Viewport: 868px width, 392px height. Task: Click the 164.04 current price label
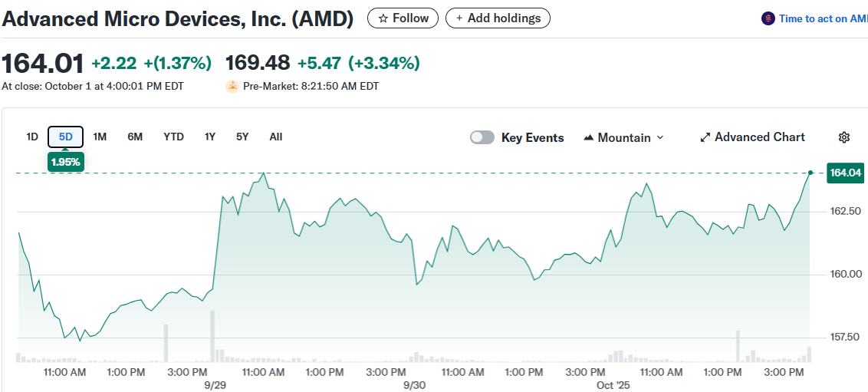[x=846, y=173]
